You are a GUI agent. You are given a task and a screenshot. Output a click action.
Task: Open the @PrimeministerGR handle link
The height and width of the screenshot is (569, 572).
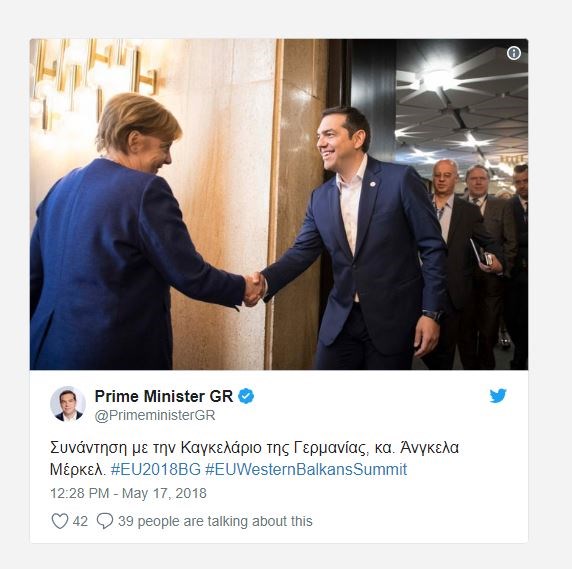click(x=155, y=415)
